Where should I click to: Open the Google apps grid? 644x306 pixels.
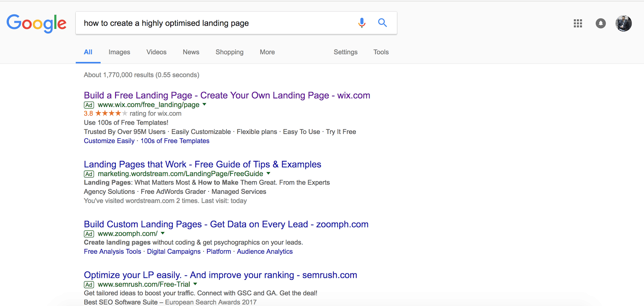[x=578, y=23]
